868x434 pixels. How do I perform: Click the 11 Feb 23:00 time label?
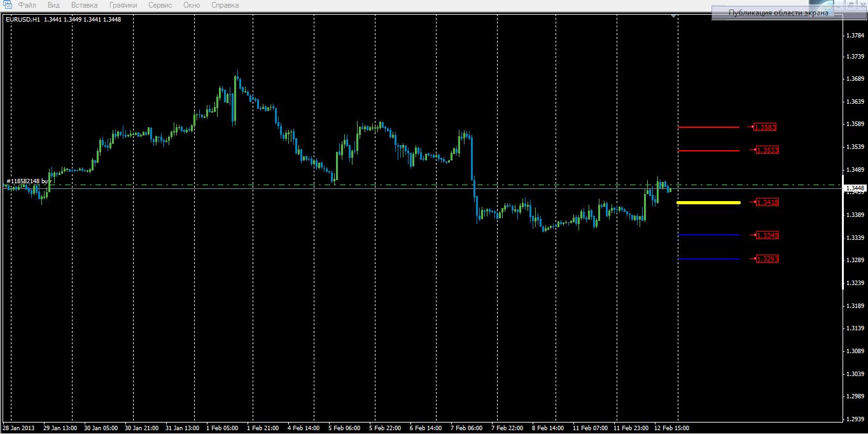click(x=631, y=428)
